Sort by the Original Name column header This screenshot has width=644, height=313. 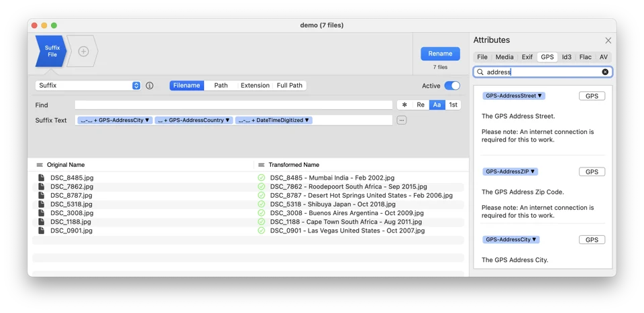pyautogui.click(x=66, y=164)
